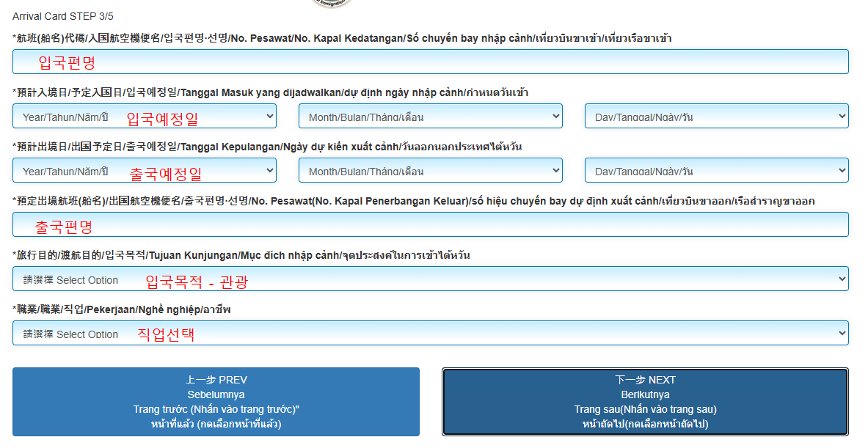Click the departure flight number input field
Viewport: 868px width, 448px height.
430,224
